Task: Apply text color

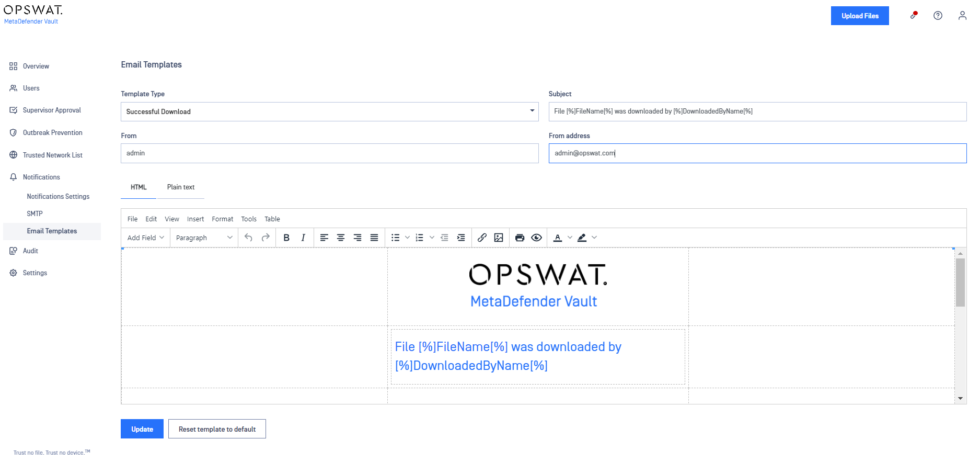Action: coord(558,238)
